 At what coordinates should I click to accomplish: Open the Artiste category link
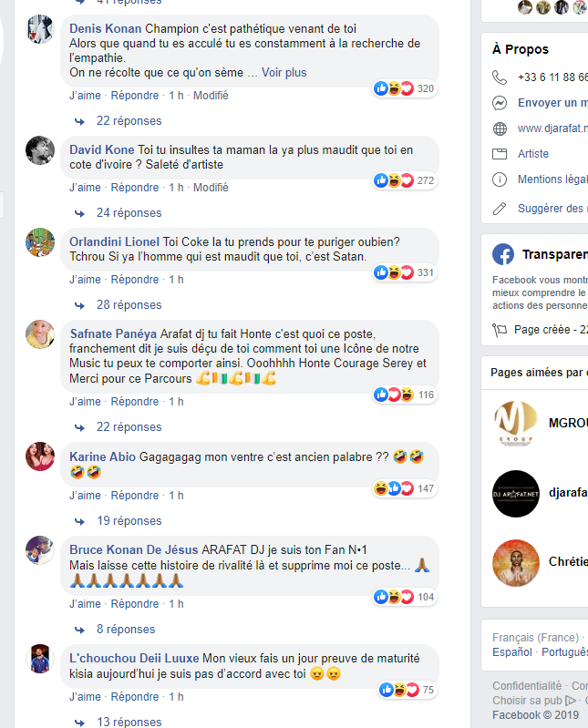pos(533,154)
